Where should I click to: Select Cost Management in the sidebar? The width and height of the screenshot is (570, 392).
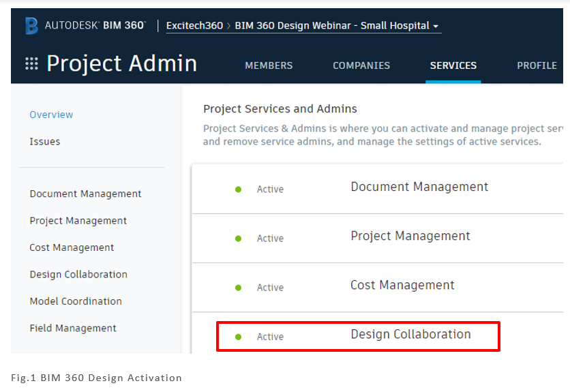pyautogui.click(x=72, y=247)
